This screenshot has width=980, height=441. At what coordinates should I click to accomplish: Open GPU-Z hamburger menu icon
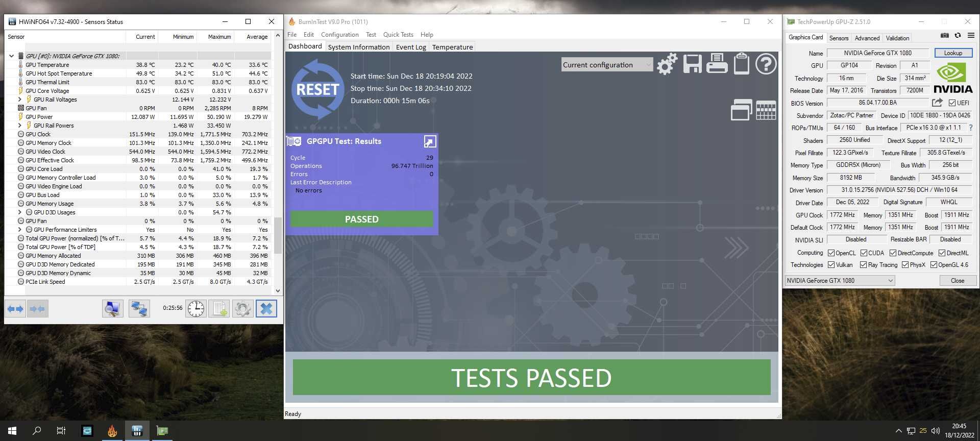click(x=971, y=36)
